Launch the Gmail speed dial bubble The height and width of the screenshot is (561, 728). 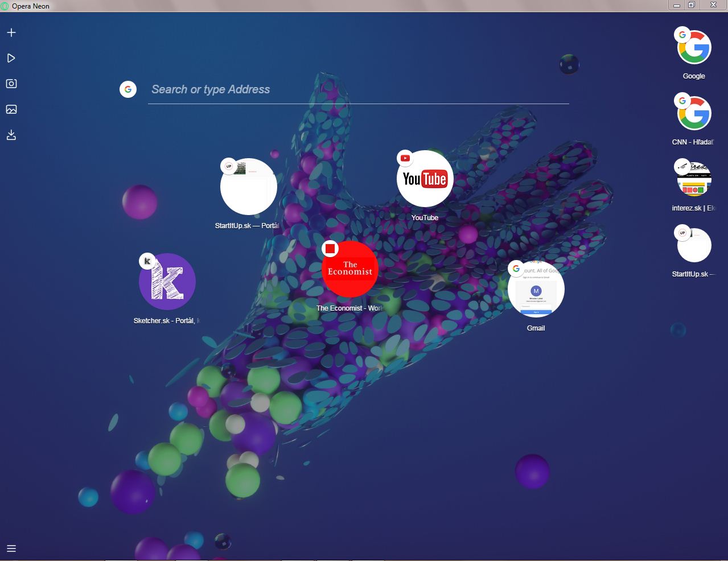tap(536, 289)
